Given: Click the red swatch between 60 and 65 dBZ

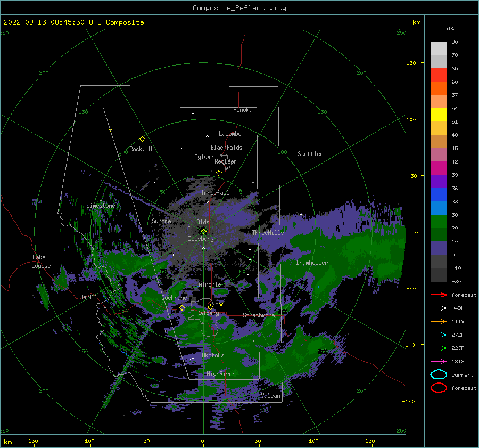Looking at the screenshot, I should click(439, 75).
